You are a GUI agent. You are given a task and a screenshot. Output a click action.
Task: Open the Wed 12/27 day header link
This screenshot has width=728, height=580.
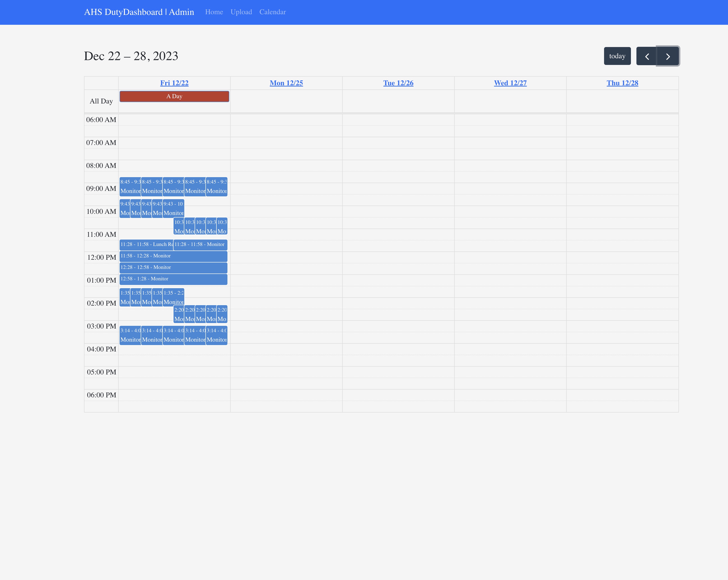coord(510,83)
